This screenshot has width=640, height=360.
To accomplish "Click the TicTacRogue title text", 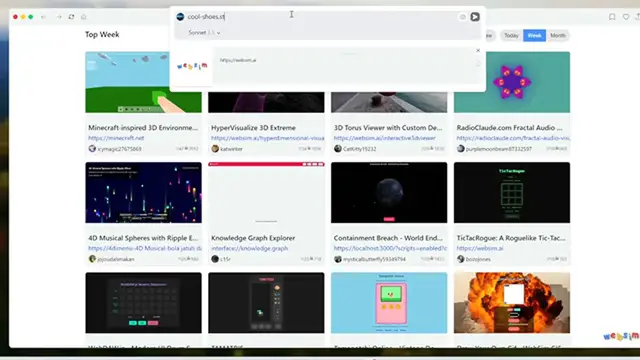I will [511, 238].
